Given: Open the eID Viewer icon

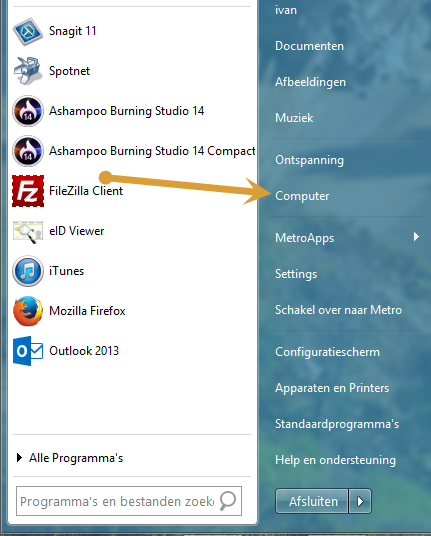Looking at the screenshot, I should pos(28,232).
